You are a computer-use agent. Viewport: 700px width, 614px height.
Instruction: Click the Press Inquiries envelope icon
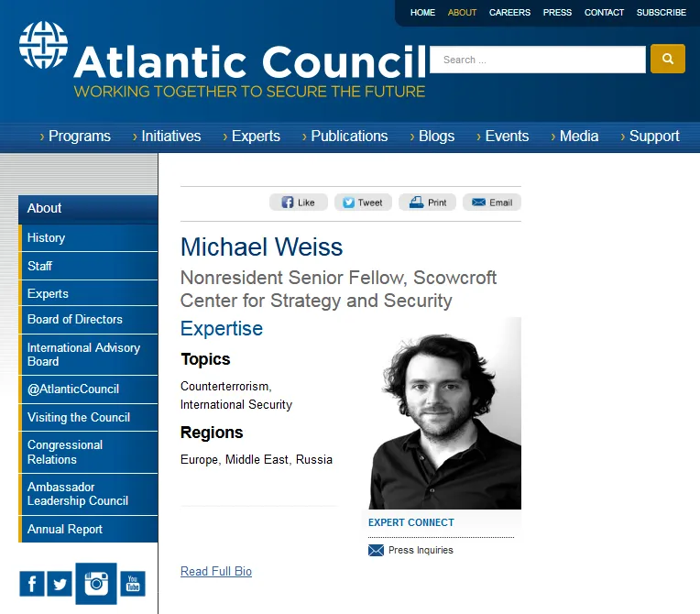(x=376, y=550)
